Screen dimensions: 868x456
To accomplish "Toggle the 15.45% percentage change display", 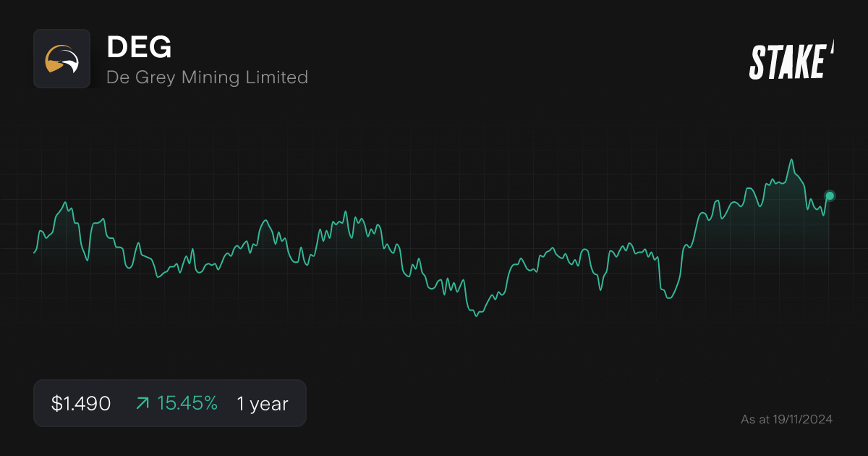I will pos(187,403).
